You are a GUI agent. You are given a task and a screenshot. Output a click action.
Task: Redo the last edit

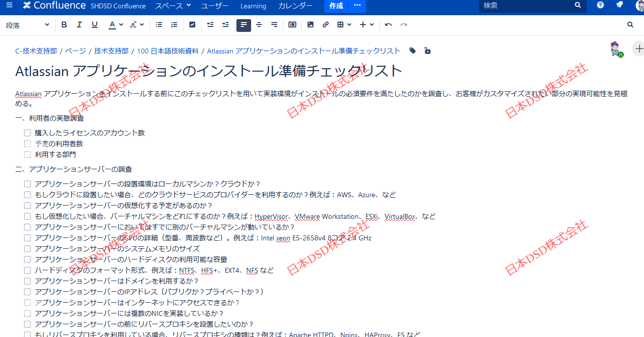(x=404, y=25)
